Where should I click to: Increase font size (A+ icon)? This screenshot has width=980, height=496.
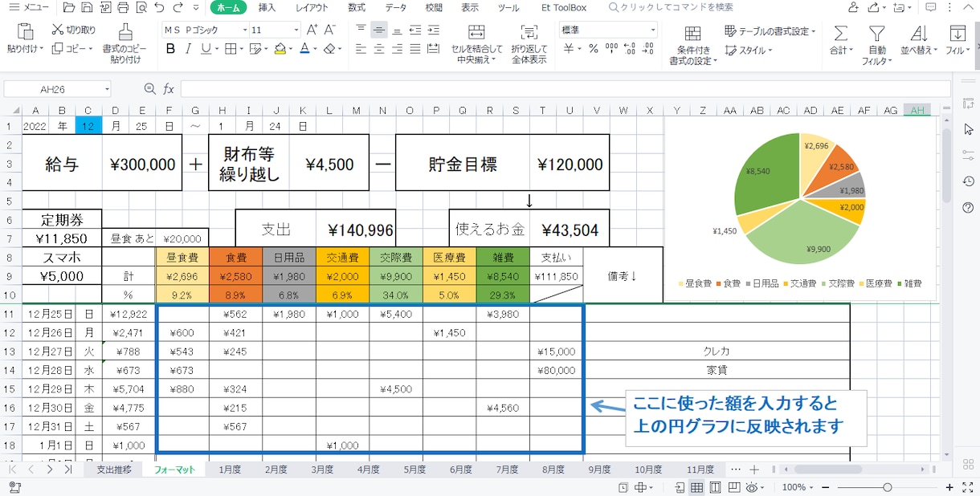coord(312,30)
